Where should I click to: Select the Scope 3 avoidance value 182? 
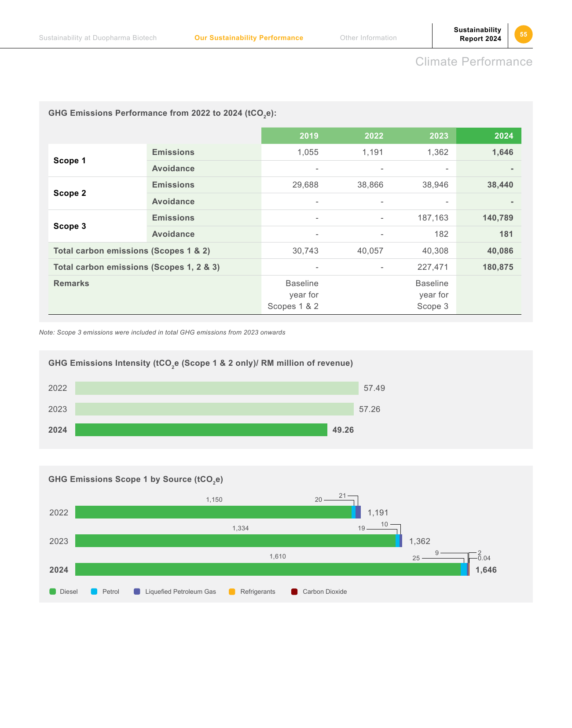pos(441,234)
